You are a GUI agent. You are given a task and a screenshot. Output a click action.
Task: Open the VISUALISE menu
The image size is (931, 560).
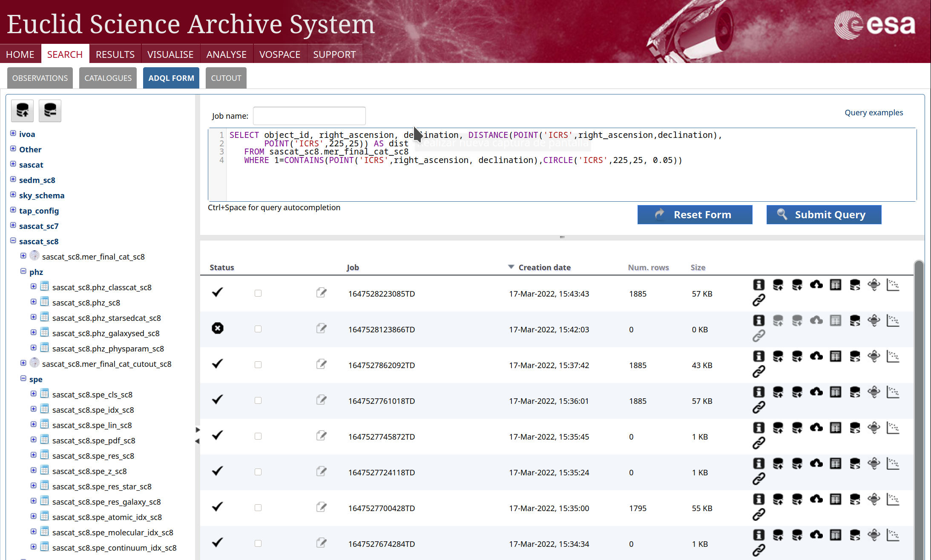170,54
